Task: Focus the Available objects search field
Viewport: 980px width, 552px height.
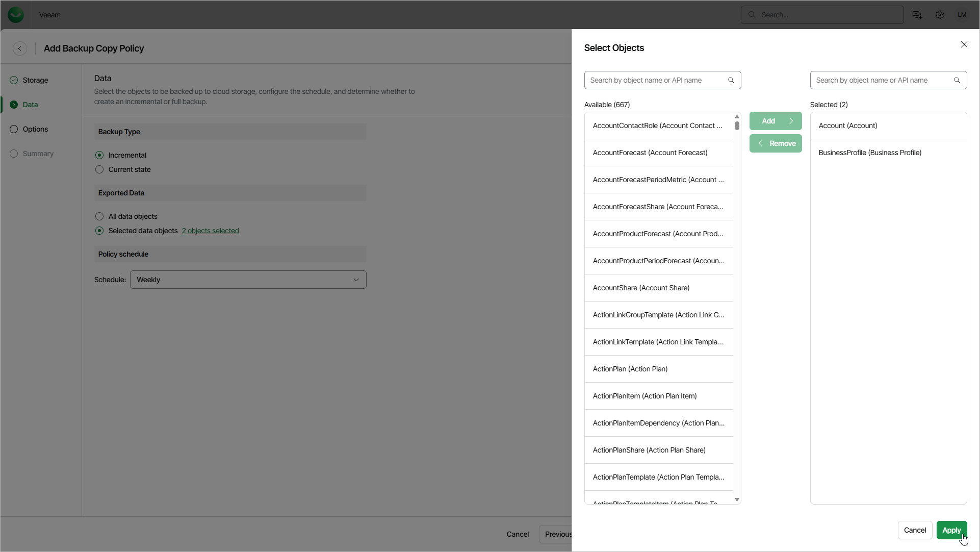Action: [x=662, y=80]
